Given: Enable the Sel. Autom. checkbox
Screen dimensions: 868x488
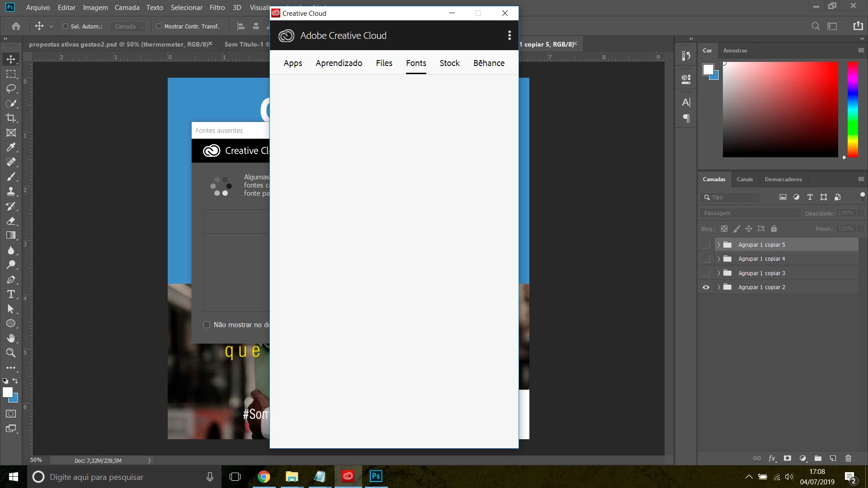Looking at the screenshot, I should pyautogui.click(x=66, y=26).
